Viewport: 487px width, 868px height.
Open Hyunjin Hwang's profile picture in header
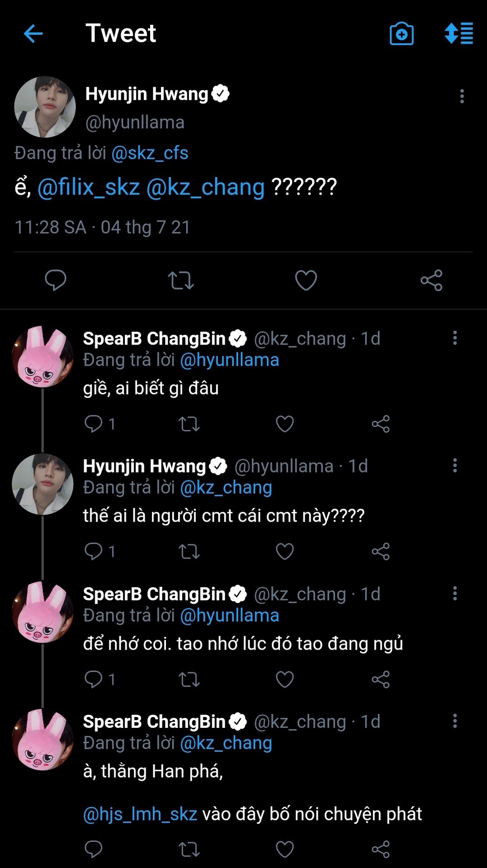[x=45, y=107]
